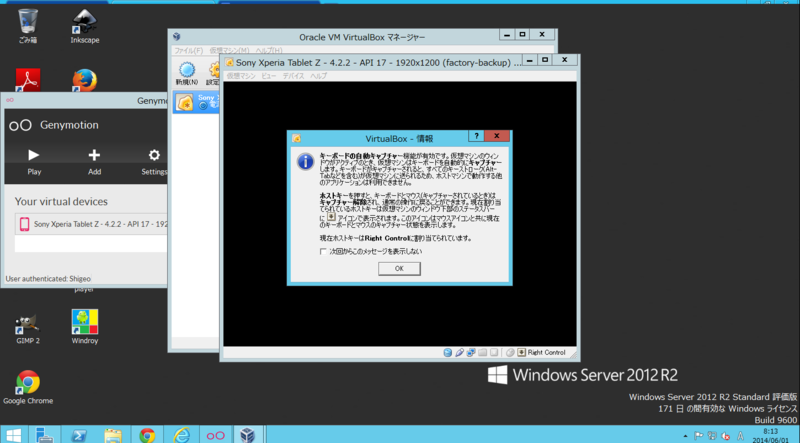
Task: Click the Genymotion taskbar icon
Action: point(215,435)
